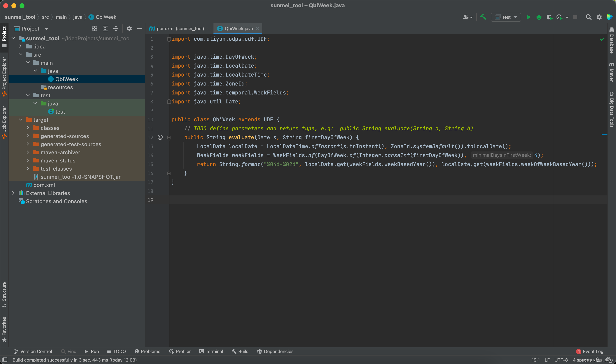Fold the import block at line 1
The image size is (616, 364).
(169, 39)
